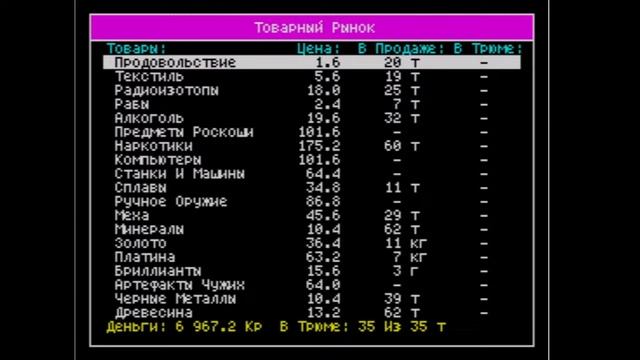
Task: Select the Платина row
Action: (312, 257)
